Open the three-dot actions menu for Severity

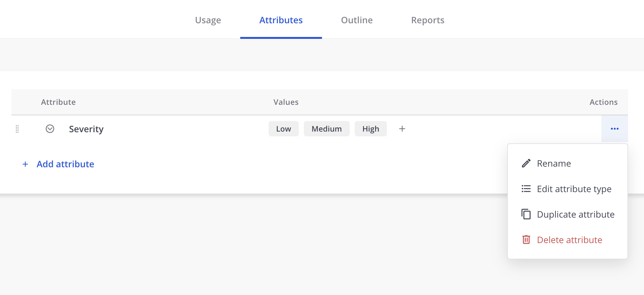(x=614, y=129)
